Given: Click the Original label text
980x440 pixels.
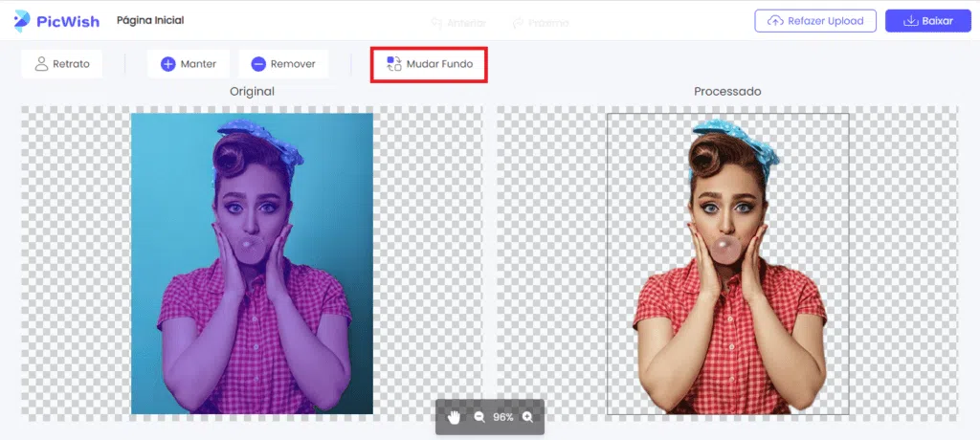Looking at the screenshot, I should pos(252,91).
